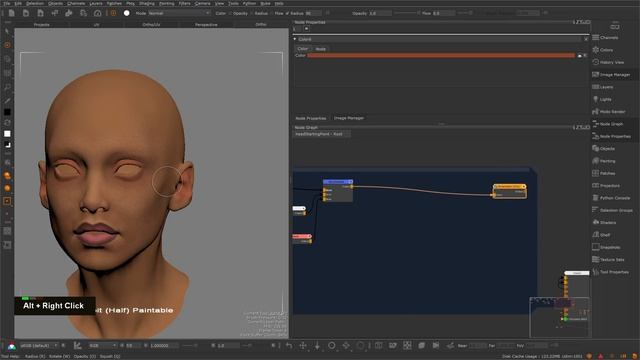This screenshot has width=640, height=360.
Task: Open the Help menu
Action: tap(279, 3)
